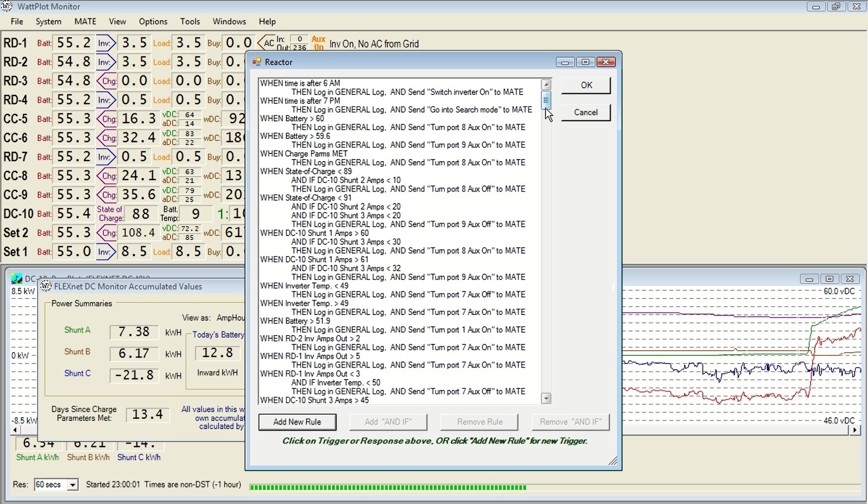
Task: Click the RD-2 Inv arrow icon
Action: click(x=105, y=62)
